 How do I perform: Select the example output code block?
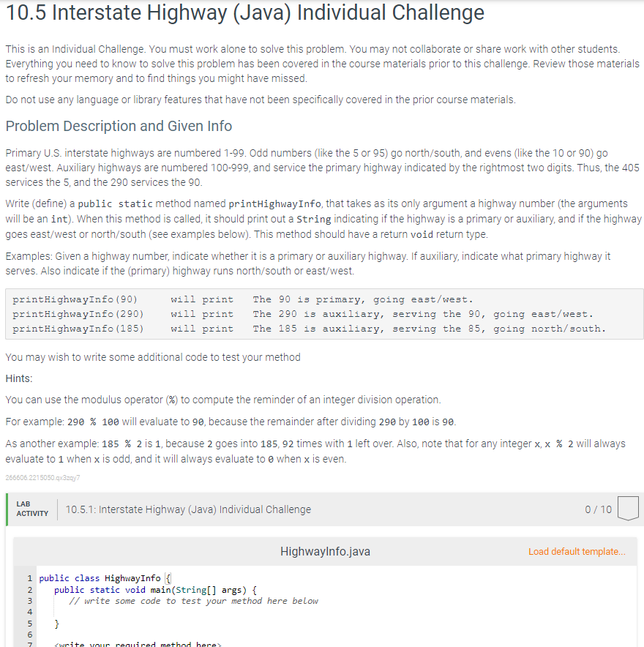point(322,313)
